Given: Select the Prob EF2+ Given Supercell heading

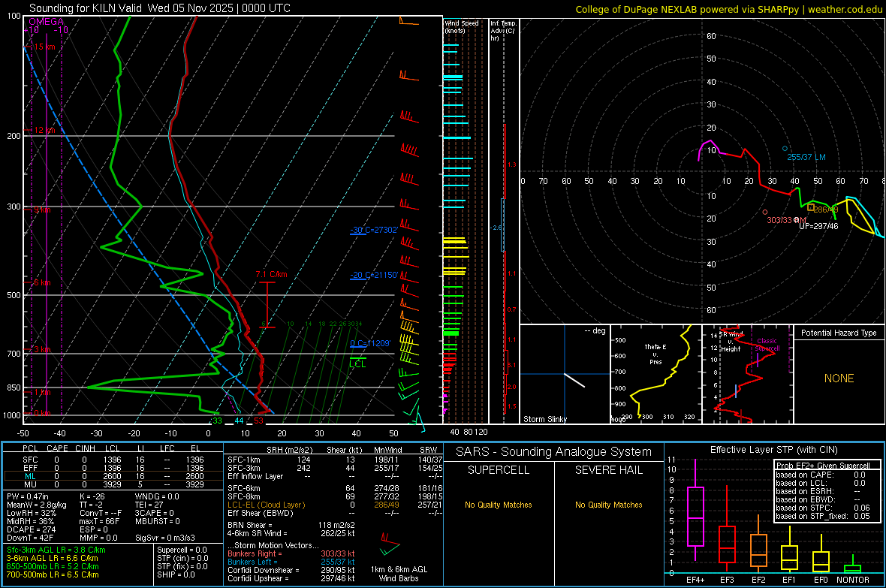Looking at the screenshot, I should pyautogui.click(x=823, y=466).
